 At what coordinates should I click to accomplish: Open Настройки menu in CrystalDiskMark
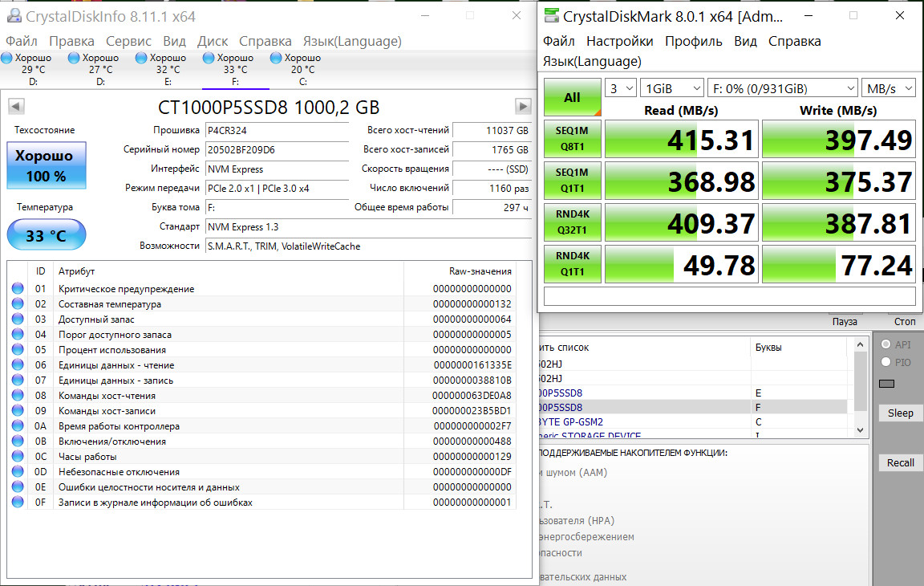click(x=619, y=41)
